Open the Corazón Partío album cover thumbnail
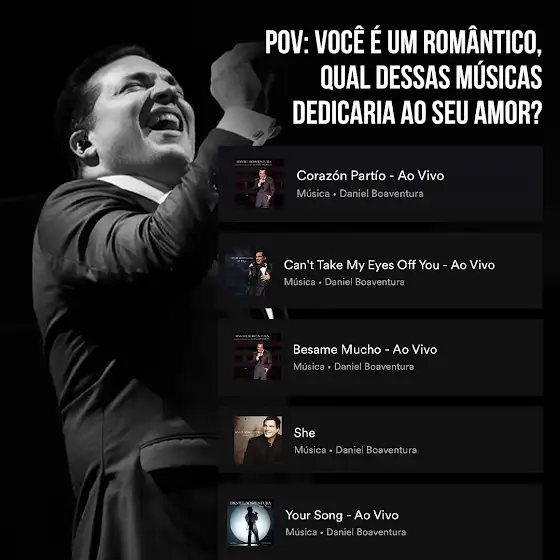The height and width of the screenshot is (560, 560). coord(259,184)
